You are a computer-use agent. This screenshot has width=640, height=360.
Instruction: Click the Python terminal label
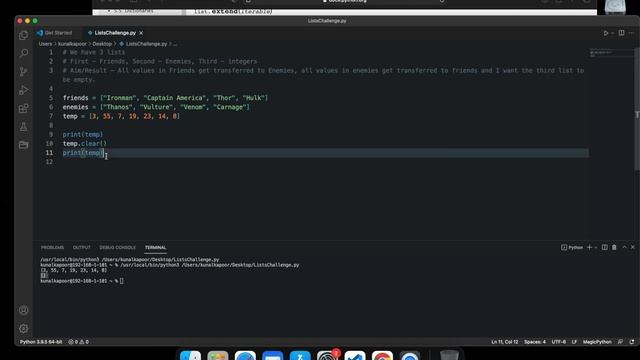pyautogui.click(x=572, y=247)
